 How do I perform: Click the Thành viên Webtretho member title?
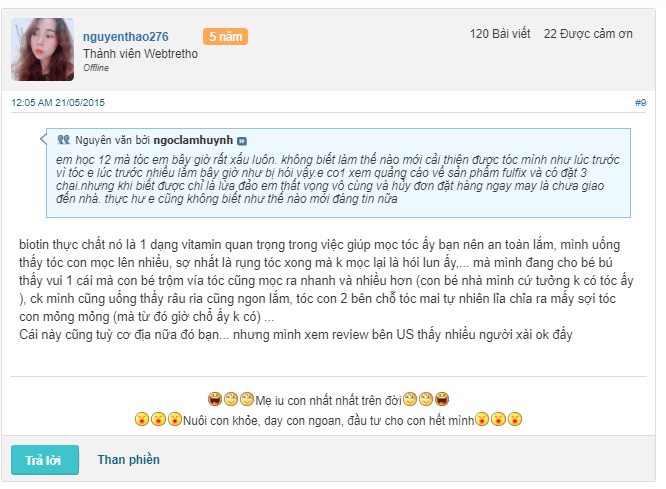coord(141,54)
